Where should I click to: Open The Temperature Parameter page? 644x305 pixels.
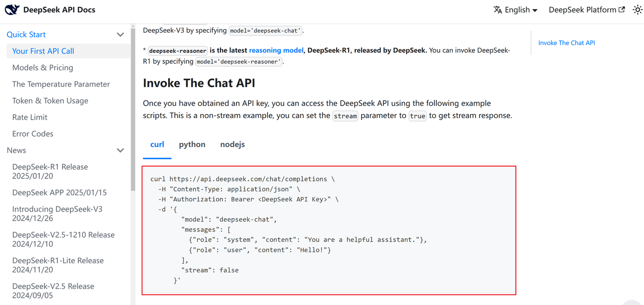(61, 84)
